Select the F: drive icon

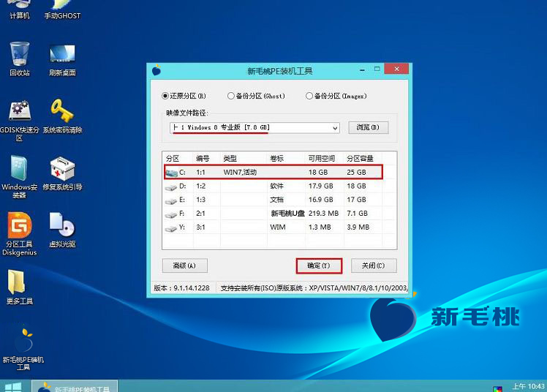pos(171,214)
